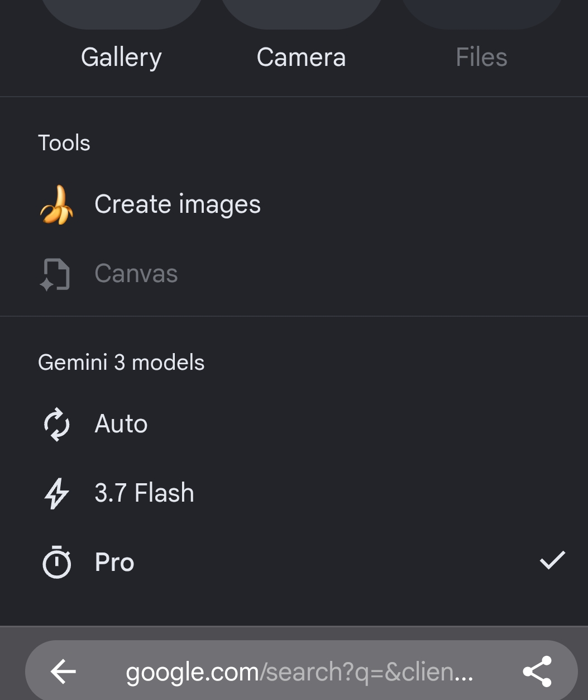Select the Pro model option
Viewport: 588px width, 700px height.
click(x=294, y=563)
